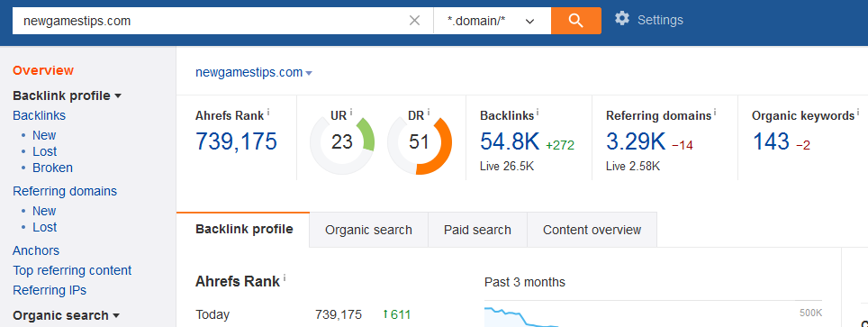Click info icon beside Ahrefs Rank section heading
The width and height of the screenshot is (868, 327).
point(285,277)
